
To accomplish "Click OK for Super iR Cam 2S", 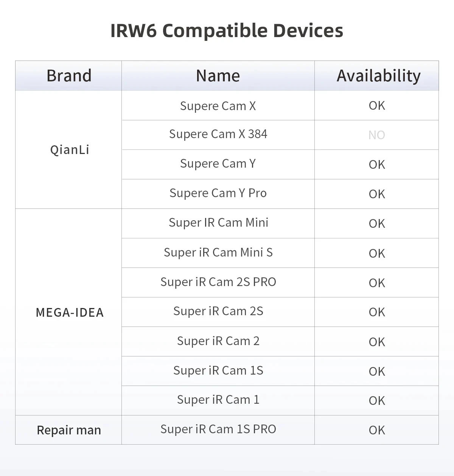I will (377, 312).
